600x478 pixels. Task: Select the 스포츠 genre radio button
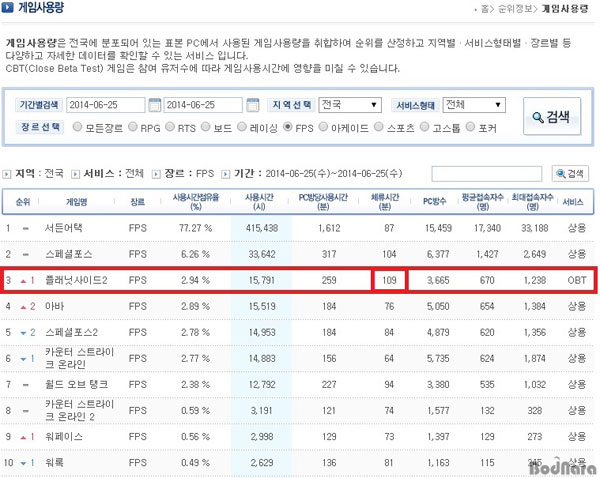[378, 127]
